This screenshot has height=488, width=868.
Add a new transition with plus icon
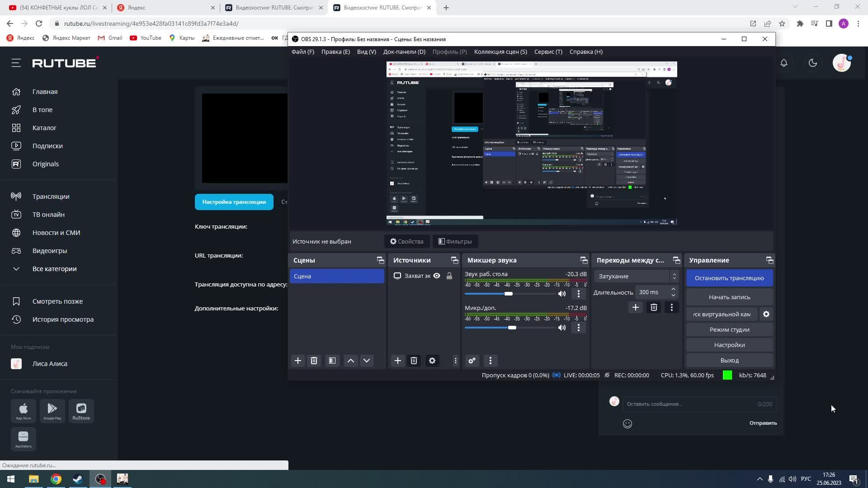(635, 307)
